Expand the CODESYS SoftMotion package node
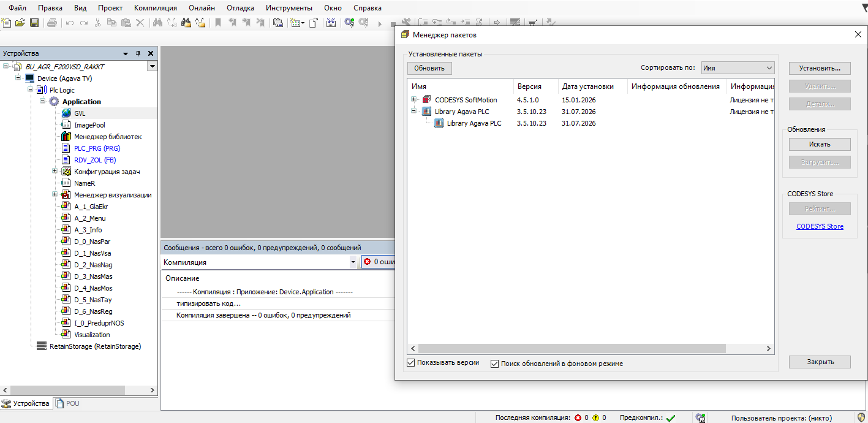The width and height of the screenshot is (868, 423). point(414,99)
